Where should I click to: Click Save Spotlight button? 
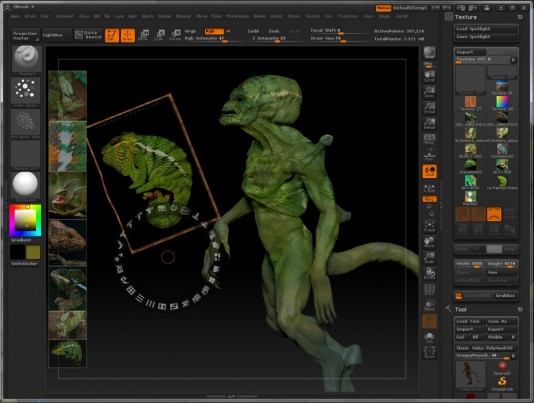(x=486, y=37)
